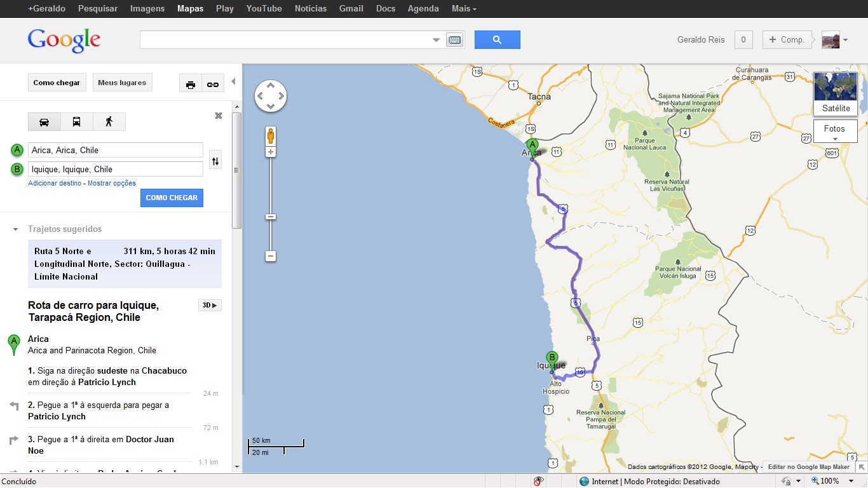The image size is (868, 488).
Task: Open the Fotos layer dropdown
Action: coord(836,132)
